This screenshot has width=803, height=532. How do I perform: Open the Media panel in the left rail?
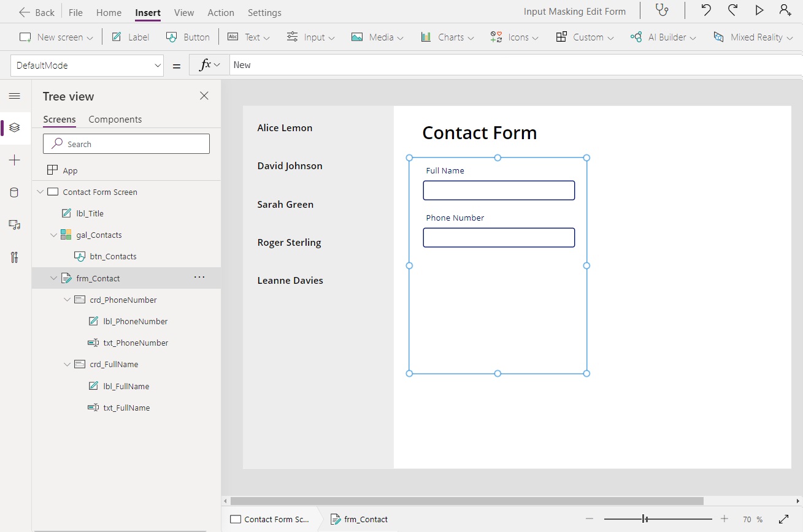15,224
